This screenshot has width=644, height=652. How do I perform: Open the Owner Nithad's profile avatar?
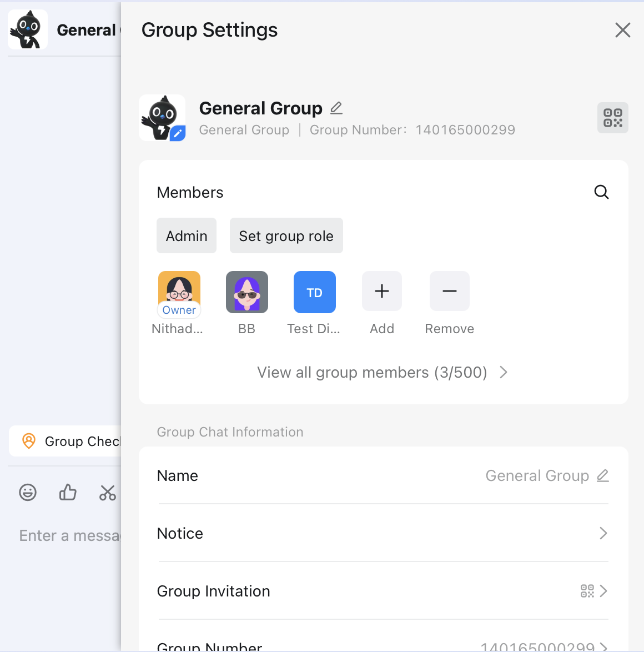(179, 289)
